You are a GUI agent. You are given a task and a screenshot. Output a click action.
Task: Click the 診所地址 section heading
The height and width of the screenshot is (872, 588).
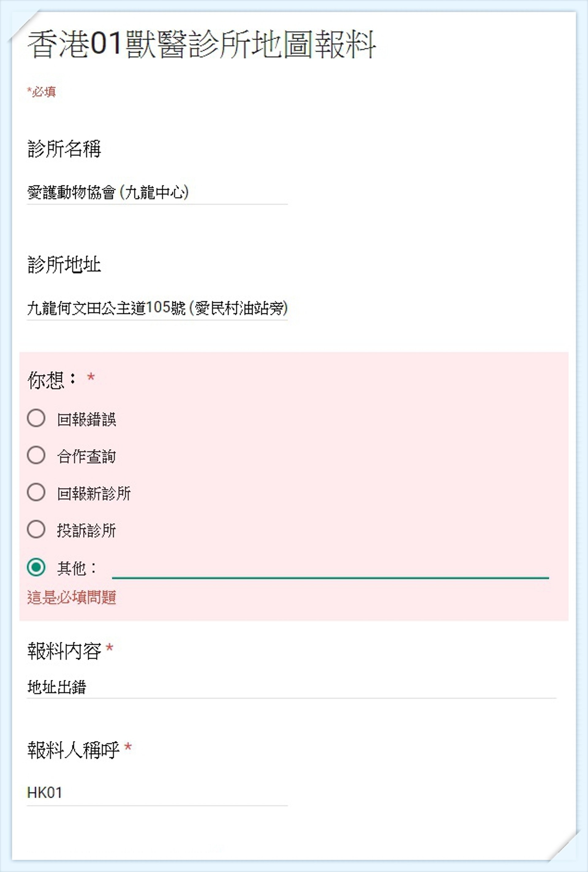tap(66, 264)
